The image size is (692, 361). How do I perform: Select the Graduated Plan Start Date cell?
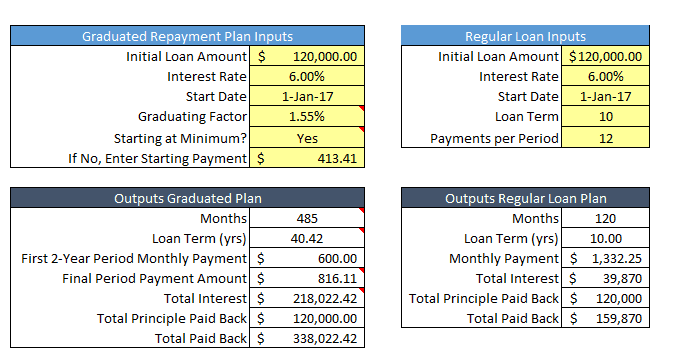[x=307, y=96]
